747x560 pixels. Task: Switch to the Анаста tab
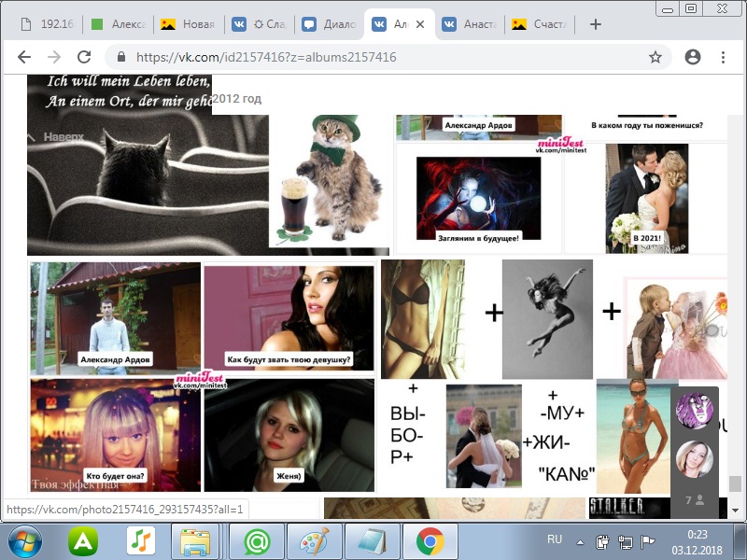(471, 24)
